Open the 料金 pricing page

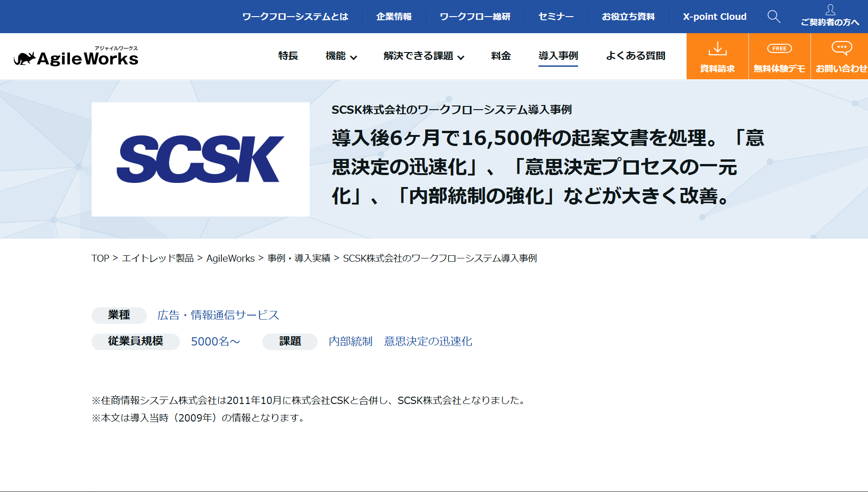coord(501,56)
